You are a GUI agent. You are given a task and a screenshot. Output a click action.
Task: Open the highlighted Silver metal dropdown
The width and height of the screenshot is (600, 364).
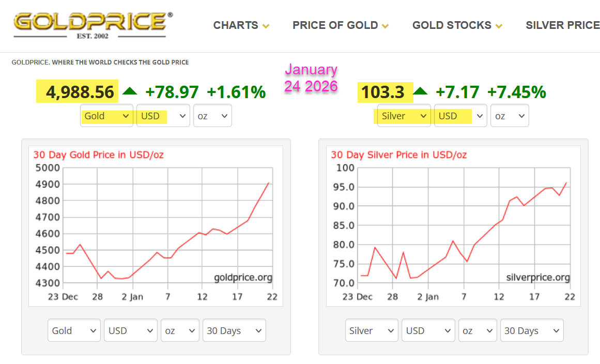(x=404, y=115)
